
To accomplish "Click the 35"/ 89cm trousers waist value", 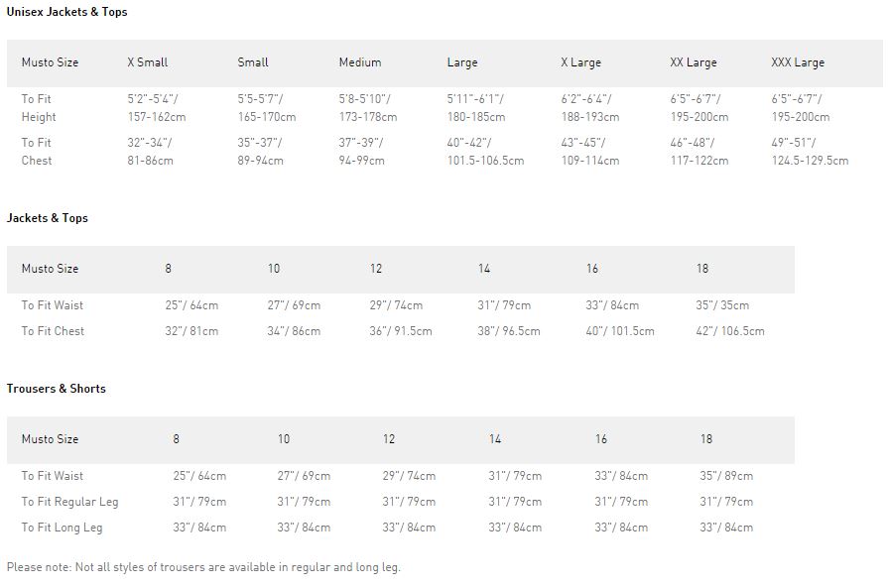I will pos(726,476).
